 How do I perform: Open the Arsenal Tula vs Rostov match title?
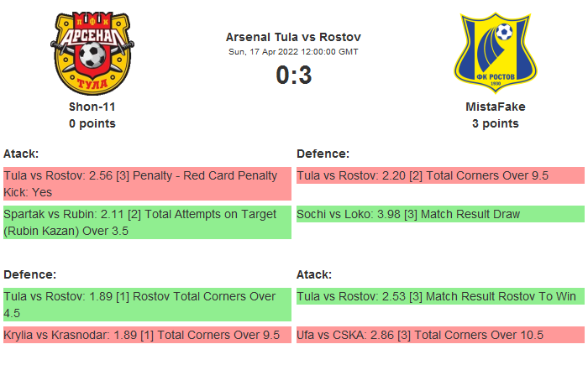(x=293, y=37)
